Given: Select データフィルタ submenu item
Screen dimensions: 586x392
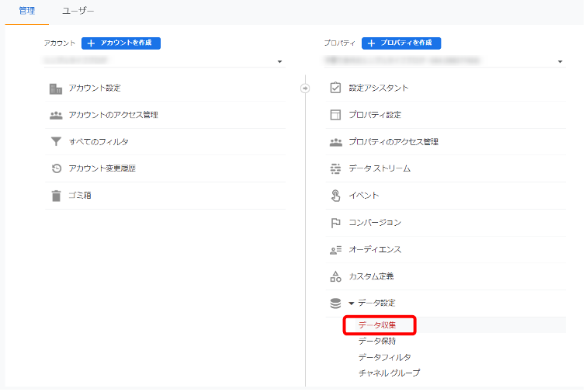Looking at the screenshot, I should (385, 358).
